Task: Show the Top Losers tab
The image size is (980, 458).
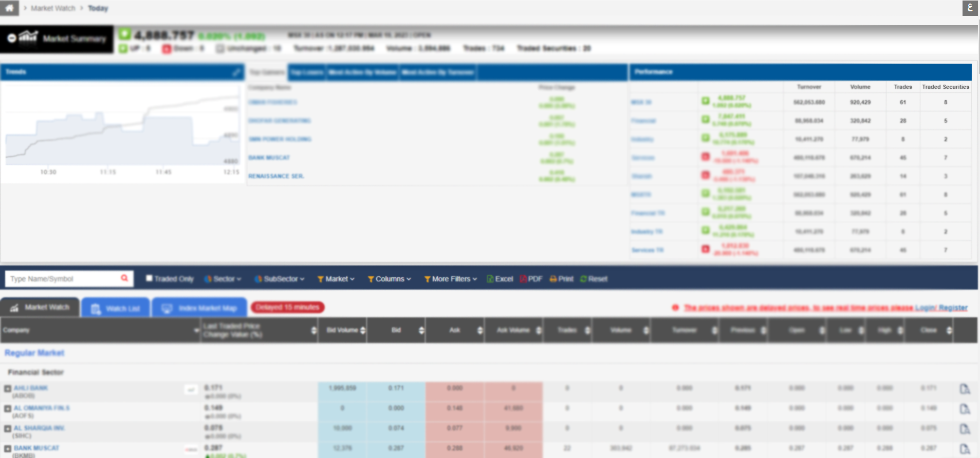Action: coord(307,72)
